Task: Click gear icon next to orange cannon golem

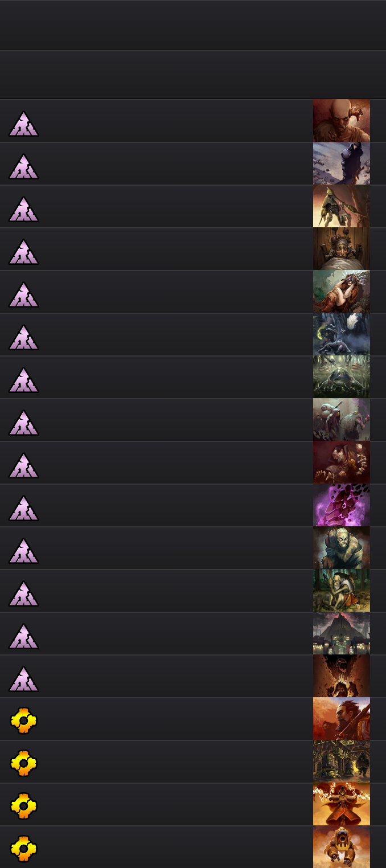Action: point(23,849)
